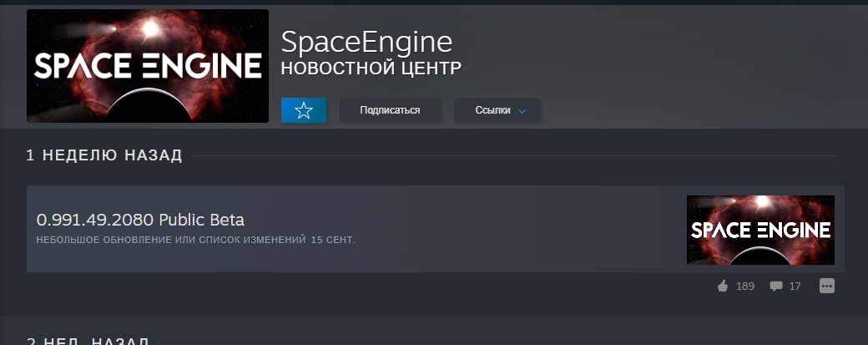Click the SpaceEngine title text
868x345 pixels.
pos(366,42)
